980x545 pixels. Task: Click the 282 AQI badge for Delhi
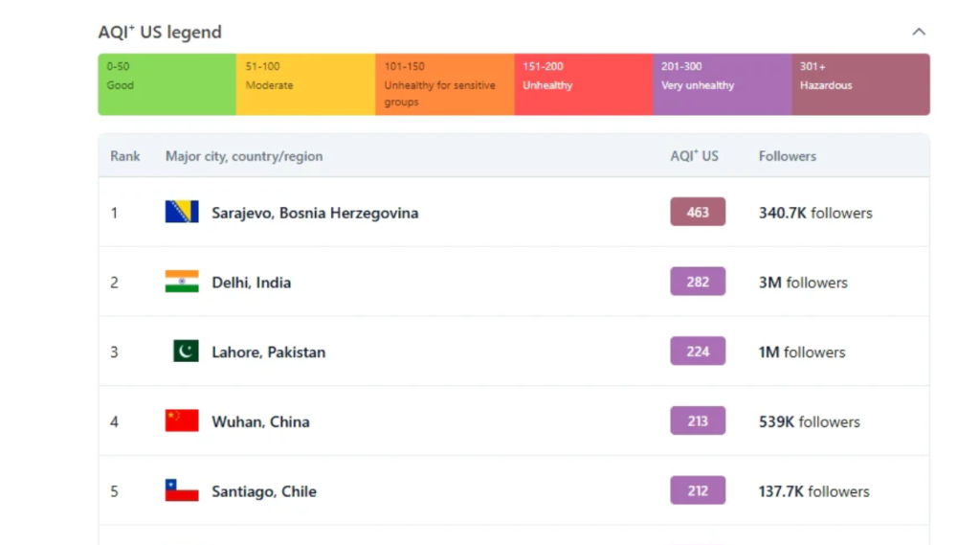click(698, 283)
